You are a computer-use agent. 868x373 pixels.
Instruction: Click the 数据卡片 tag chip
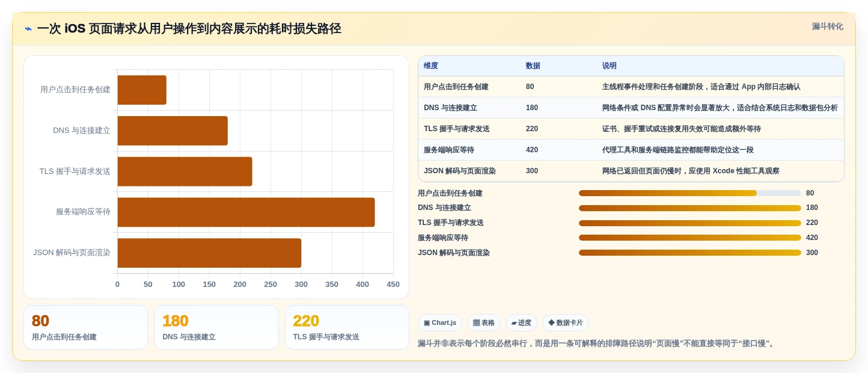(566, 322)
